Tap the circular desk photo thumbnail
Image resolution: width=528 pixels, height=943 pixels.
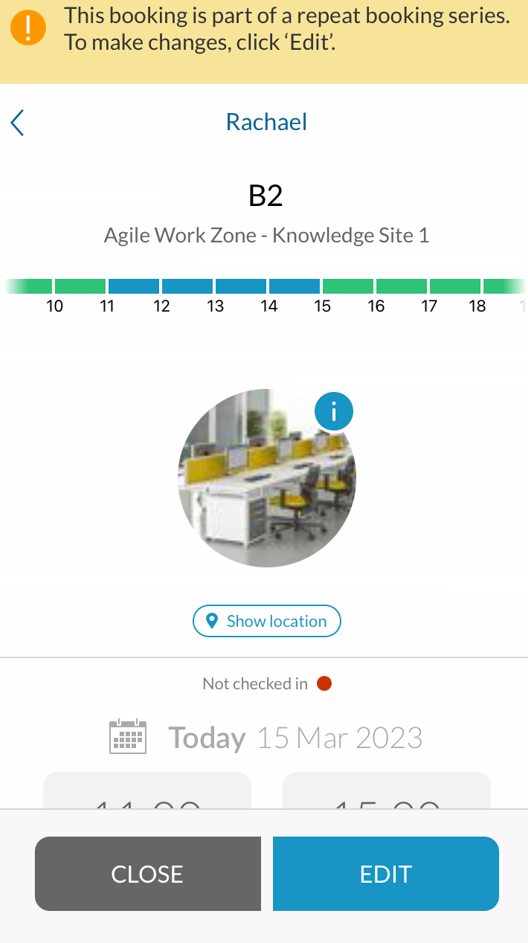point(266,478)
